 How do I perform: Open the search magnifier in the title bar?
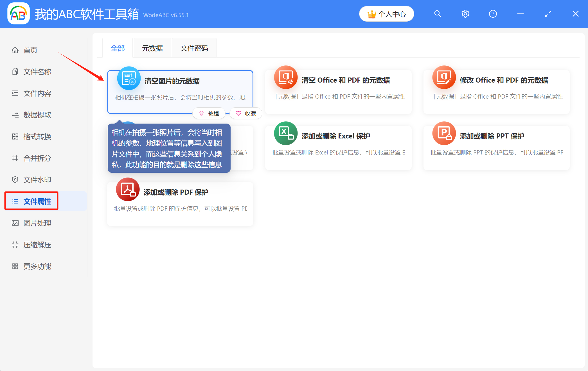[438, 13]
